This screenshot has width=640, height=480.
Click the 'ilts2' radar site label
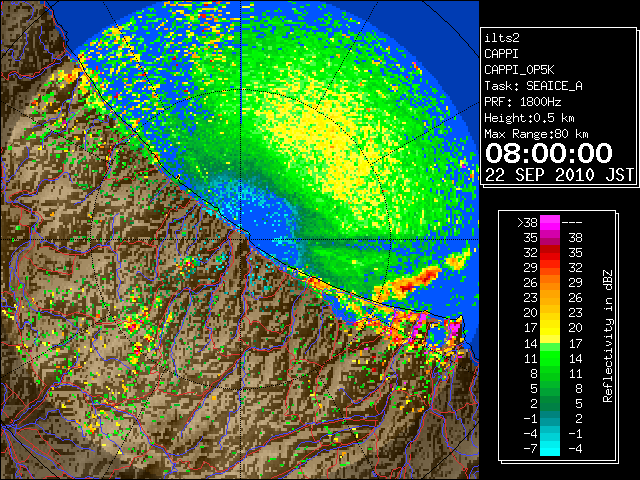[502, 38]
